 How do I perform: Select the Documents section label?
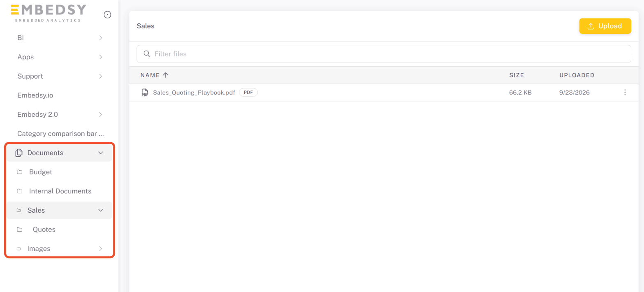coord(45,153)
